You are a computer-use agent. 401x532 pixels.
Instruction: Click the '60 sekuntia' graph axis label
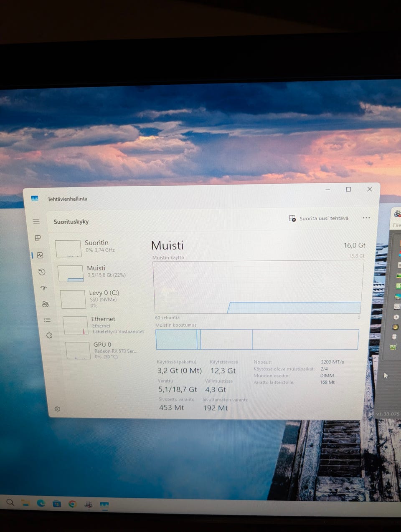click(167, 318)
